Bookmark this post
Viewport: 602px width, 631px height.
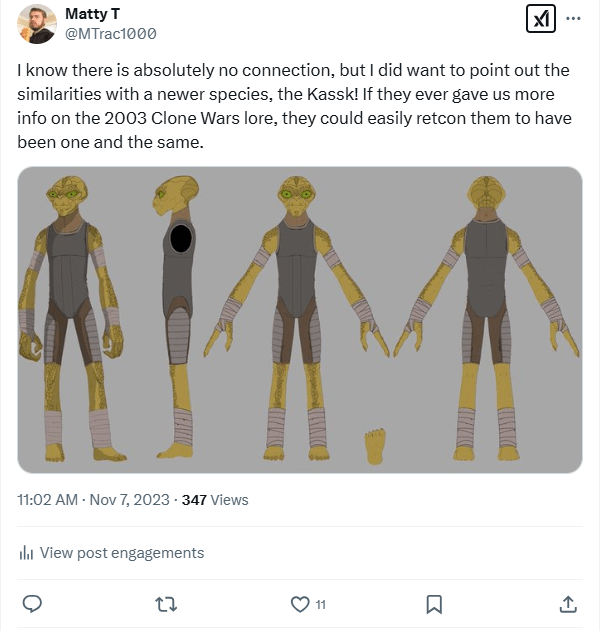coord(434,604)
